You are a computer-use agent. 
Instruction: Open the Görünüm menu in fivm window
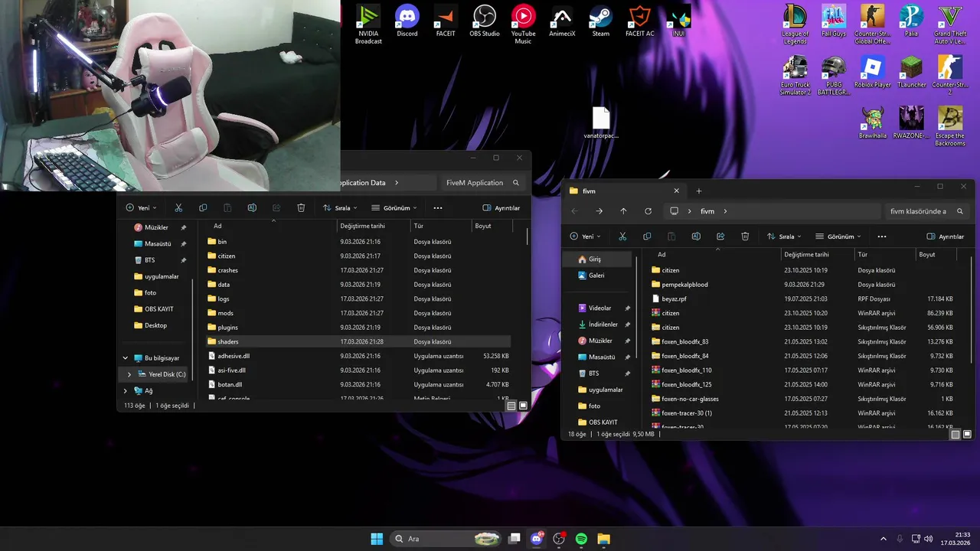coord(838,236)
